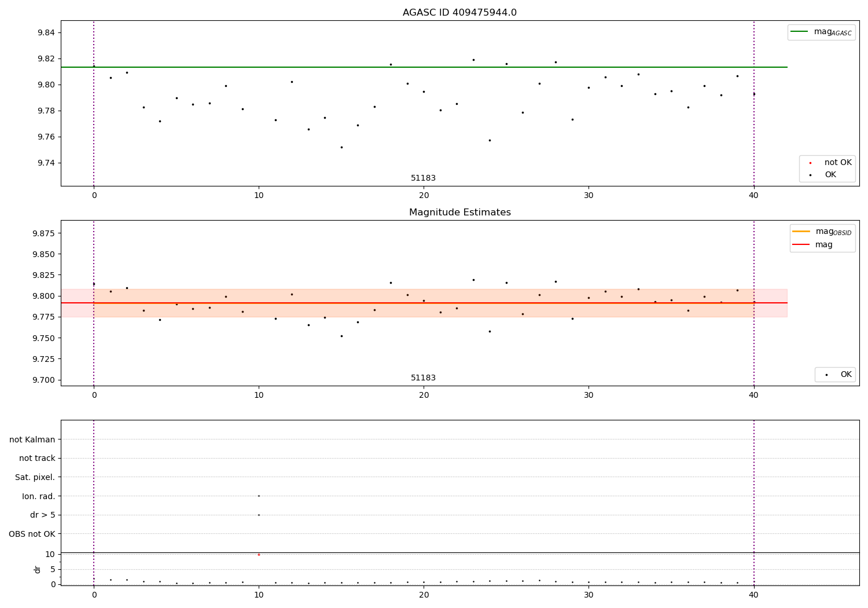The image size is (868, 608).
Task: Click the 9.725 y-axis tick label
Action: [x=44, y=360]
